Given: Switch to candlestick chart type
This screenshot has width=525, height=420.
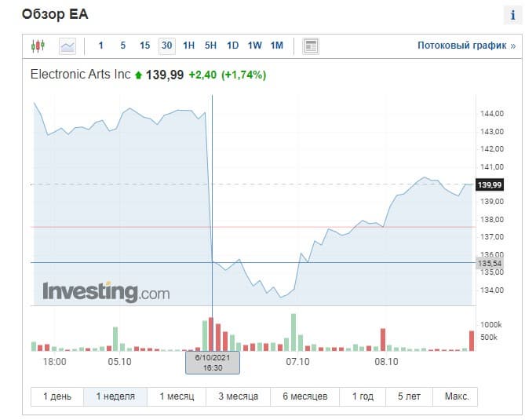Looking at the screenshot, I should point(39,46).
